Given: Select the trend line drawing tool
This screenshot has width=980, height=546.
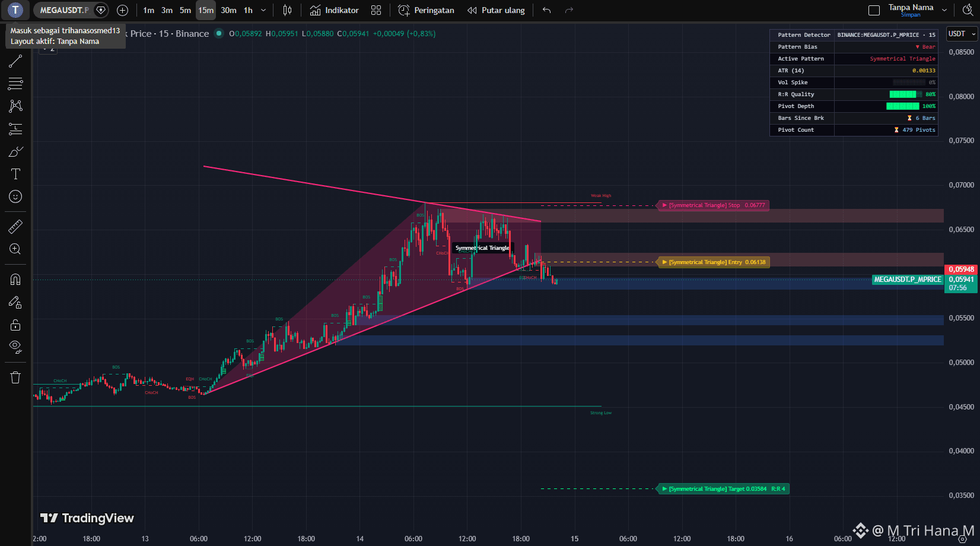Looking at the screenshot, I should (x=15, y=61).
